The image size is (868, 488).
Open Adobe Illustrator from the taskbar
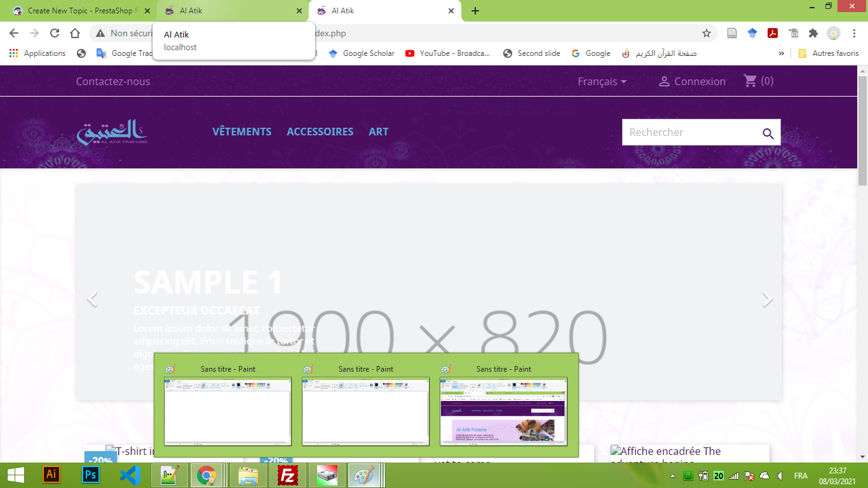[x=51, y=475]
